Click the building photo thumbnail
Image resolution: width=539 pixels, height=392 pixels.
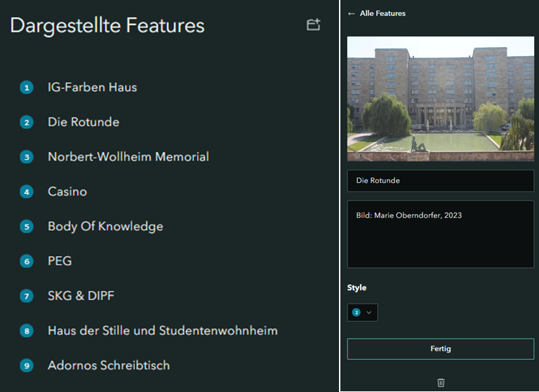click(440, 99)
